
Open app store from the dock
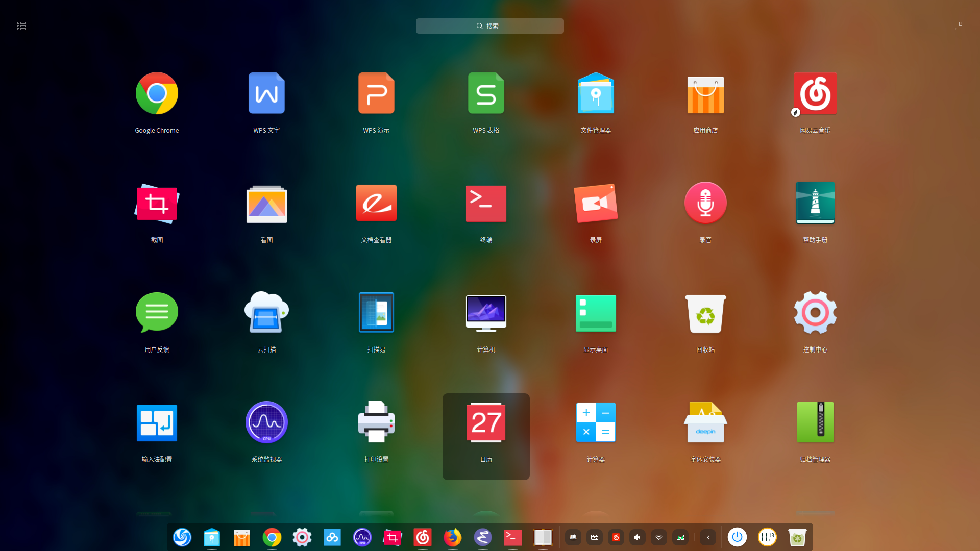click(242, 537)
